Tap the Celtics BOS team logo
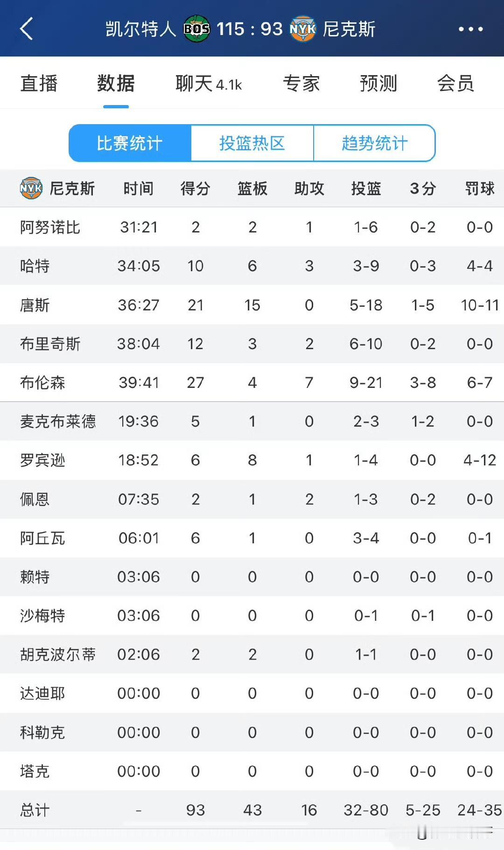This screenshot has height=850, width=504. pyautogui.click(x=196, y=29)
